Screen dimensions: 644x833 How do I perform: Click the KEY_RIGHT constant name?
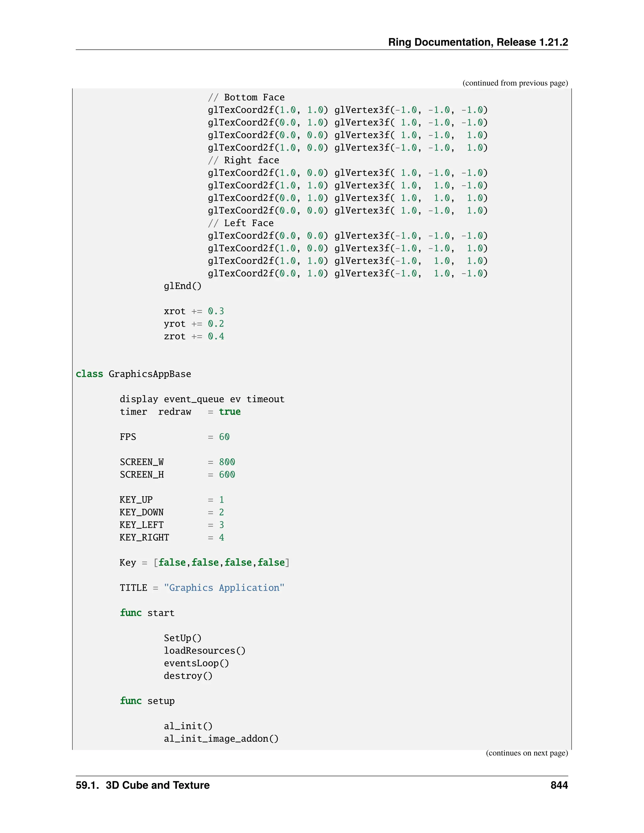[x=144, y=538]
